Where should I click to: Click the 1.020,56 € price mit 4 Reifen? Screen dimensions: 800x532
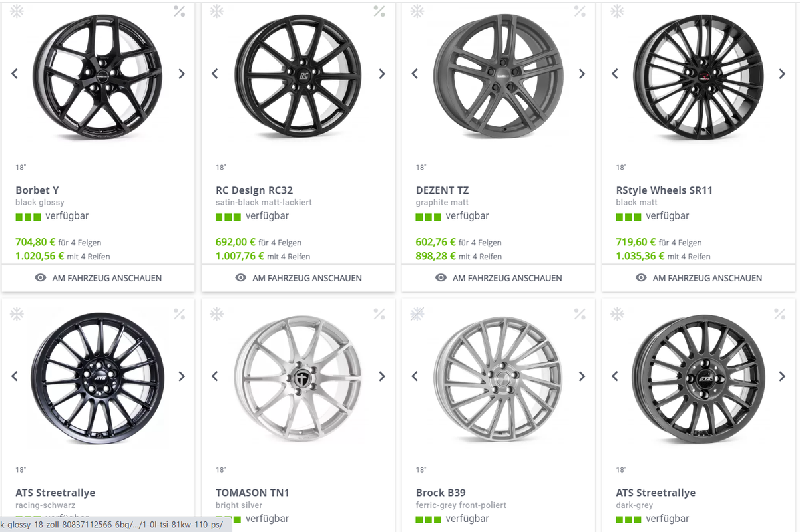39,256
